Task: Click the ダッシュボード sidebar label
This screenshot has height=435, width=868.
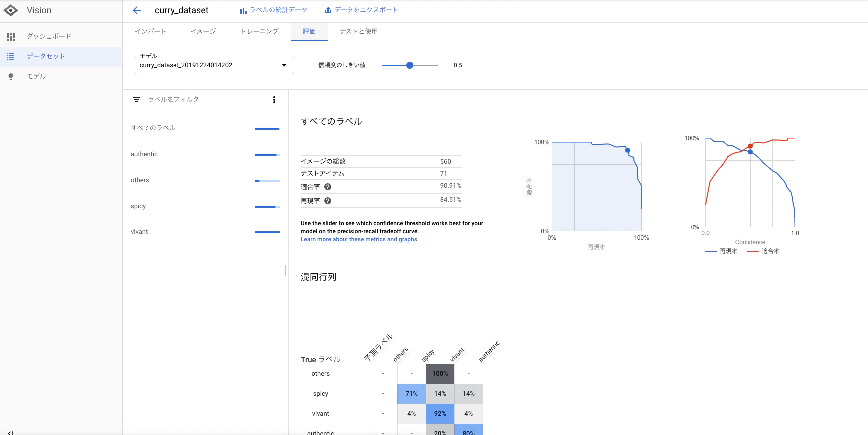Action: coord(49,36)
